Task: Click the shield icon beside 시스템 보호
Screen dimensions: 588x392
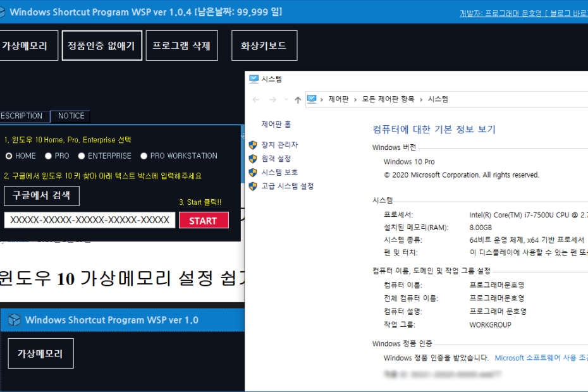Action: [253, 173]
